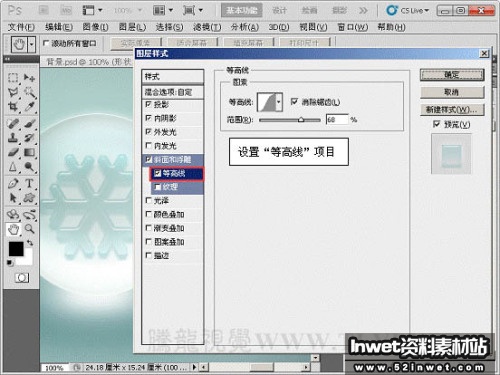Select the Pen tool in the toolbox
The height and width of the screenshot is (375, 500).
13,183
